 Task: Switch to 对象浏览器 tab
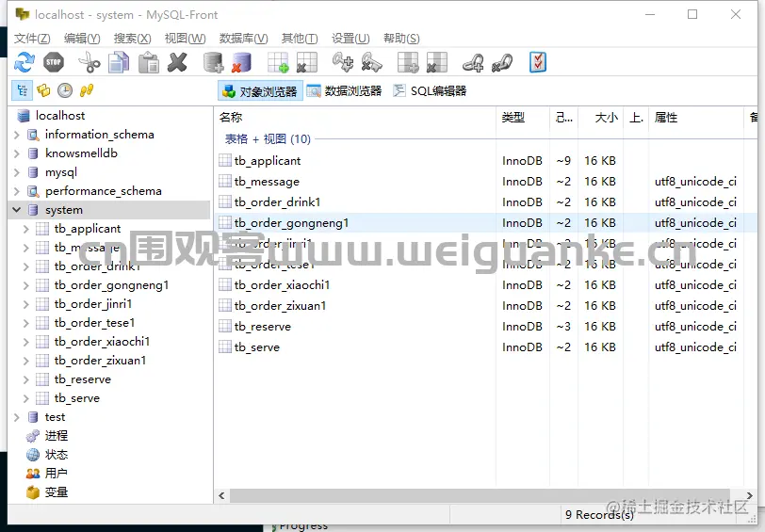tap(260, 91)
